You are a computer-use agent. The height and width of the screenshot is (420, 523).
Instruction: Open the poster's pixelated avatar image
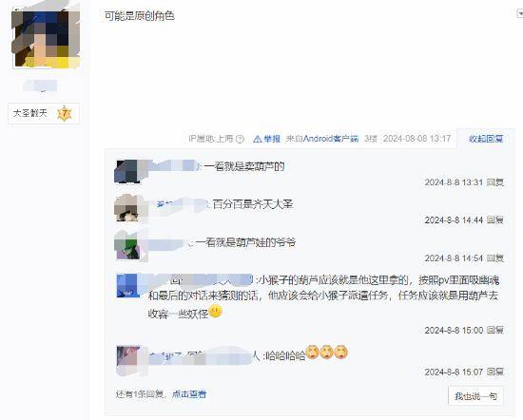pyautogui.click(x=46, y=39)
